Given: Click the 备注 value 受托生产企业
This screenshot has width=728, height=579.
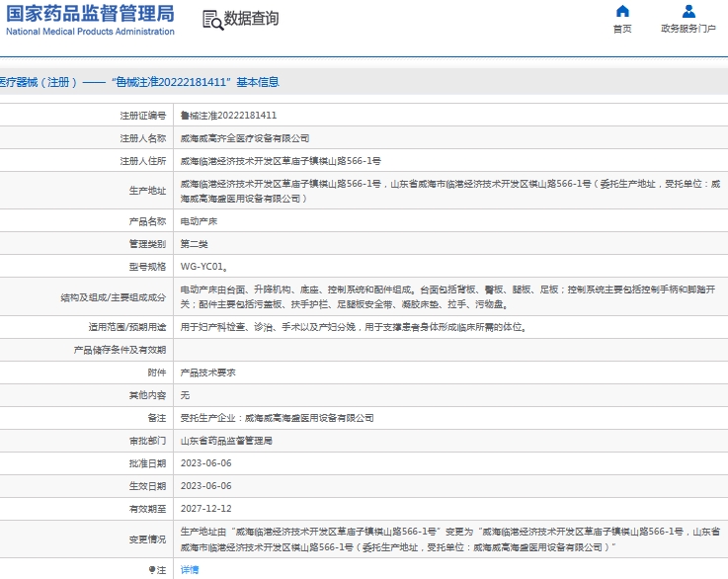Looking at the screenshot, I should (277, 418).
